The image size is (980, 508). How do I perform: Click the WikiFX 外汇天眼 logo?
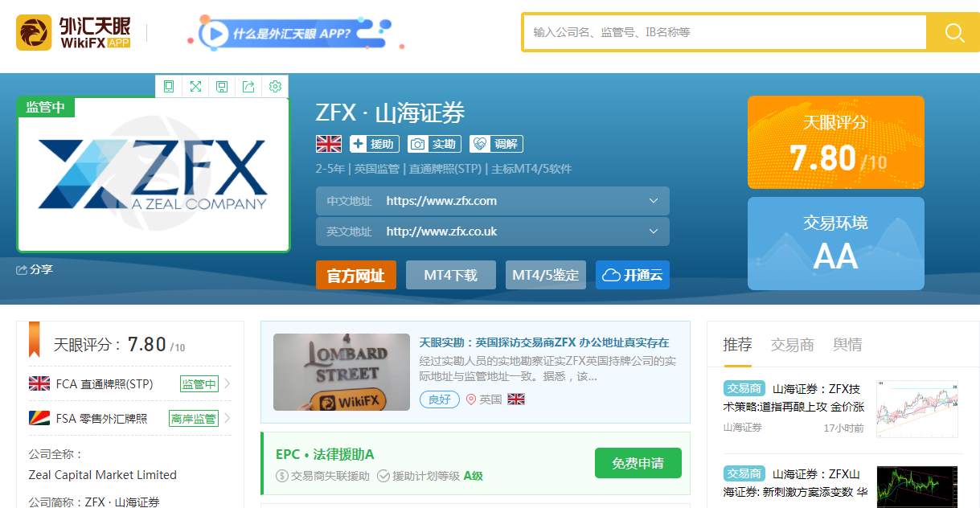click(x=73, y=33)
